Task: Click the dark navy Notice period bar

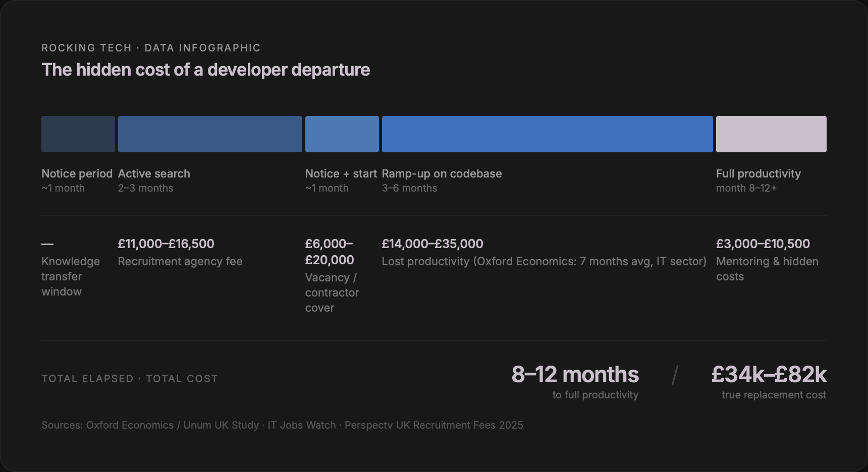Action: click(x=78, y=134)
